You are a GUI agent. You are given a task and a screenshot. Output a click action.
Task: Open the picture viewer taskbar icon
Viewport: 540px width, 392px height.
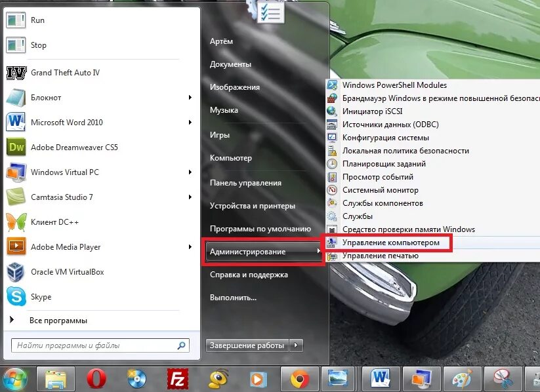coord(338,380)
